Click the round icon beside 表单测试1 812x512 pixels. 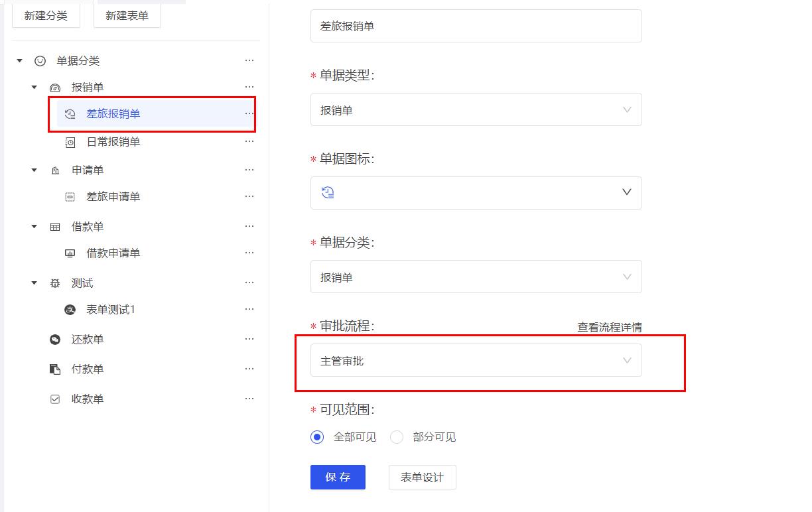coord(70,310)
